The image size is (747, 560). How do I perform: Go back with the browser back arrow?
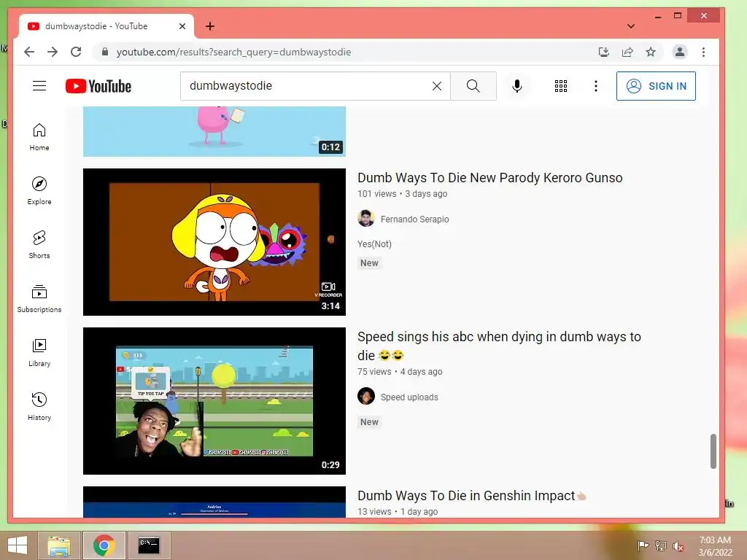29,52
